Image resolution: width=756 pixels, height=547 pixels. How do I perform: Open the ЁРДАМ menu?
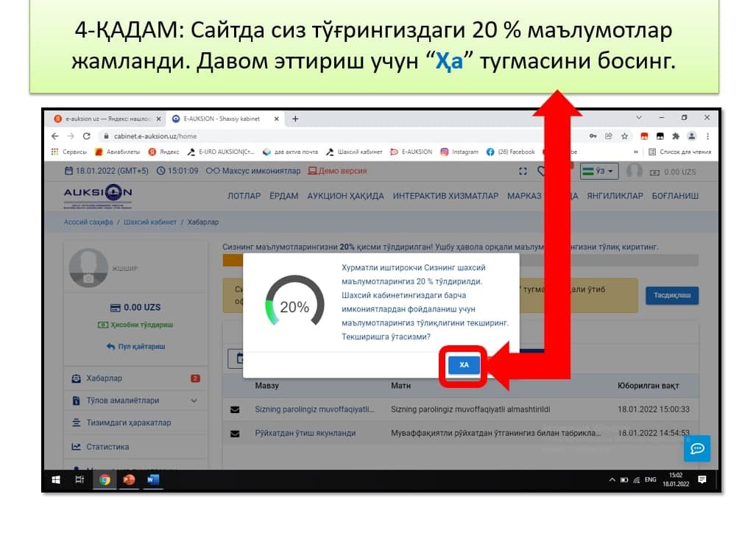(283, 196)
